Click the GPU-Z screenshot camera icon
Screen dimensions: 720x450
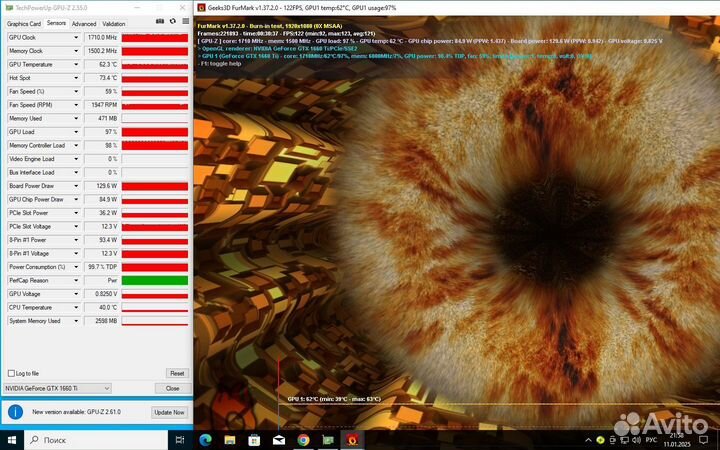160,22
